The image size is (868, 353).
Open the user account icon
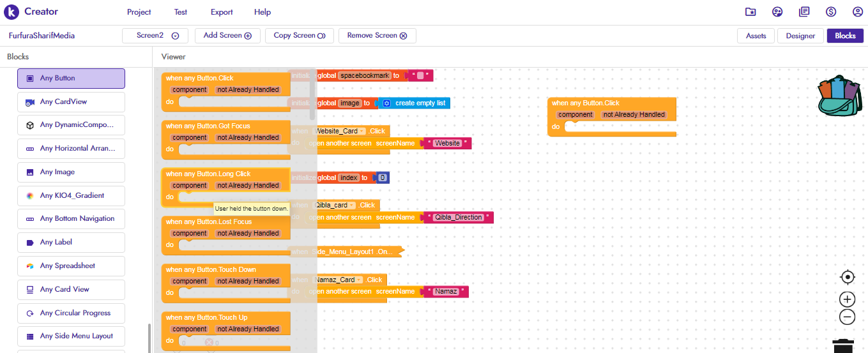[858, 11]
